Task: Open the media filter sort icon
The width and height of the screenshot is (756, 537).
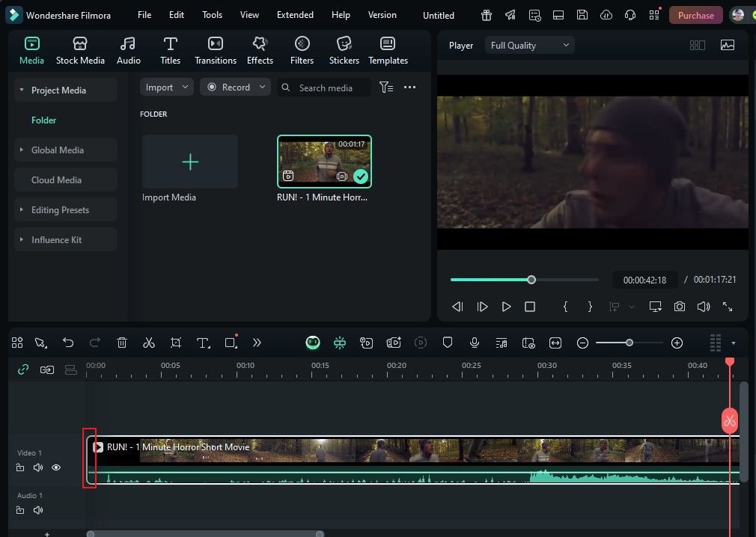Action: tap(386, 88)
